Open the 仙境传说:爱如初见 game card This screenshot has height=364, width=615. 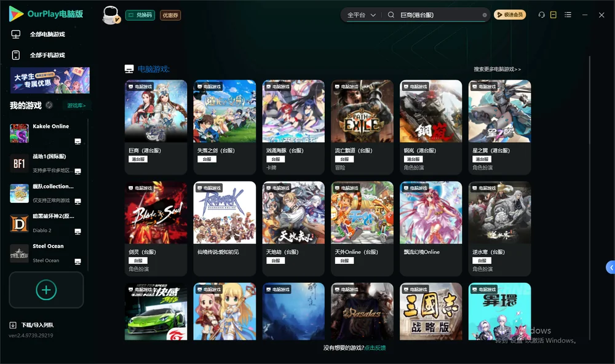click(224, 229)
